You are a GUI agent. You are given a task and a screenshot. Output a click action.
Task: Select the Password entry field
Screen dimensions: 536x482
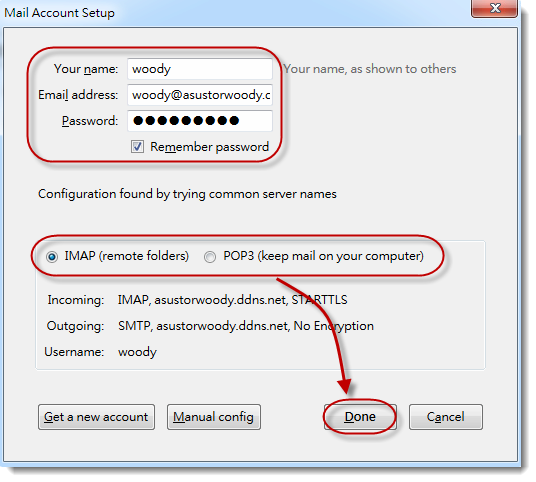[x=200, y=121]
